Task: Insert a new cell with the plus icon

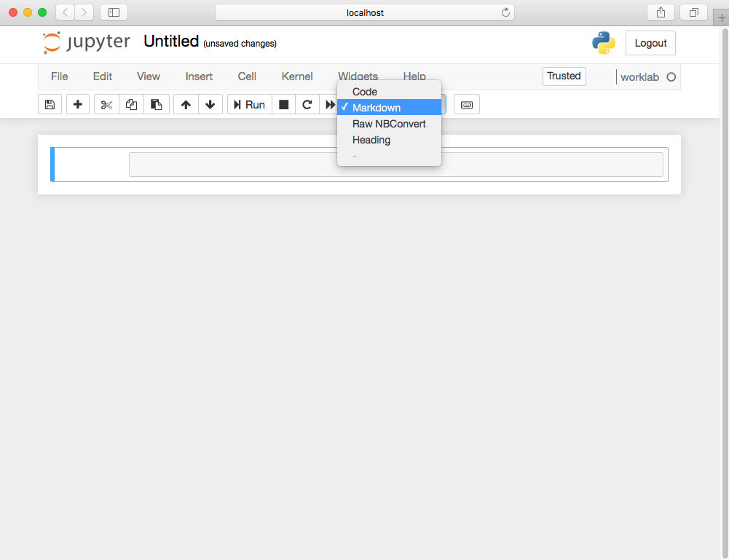Action: 77,104
